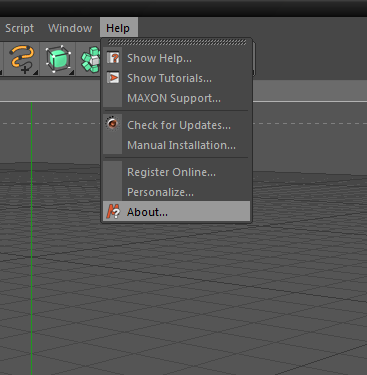Expand the cube primitives flyout arrow
This screenshot has height=375, width=367.
(x=71, y=72)
